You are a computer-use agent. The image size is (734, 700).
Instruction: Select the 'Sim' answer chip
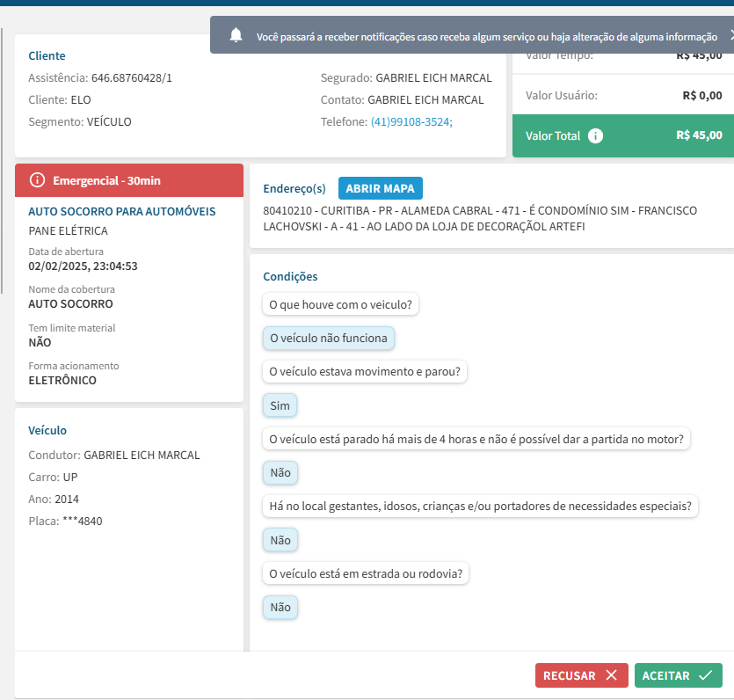coord(280,405)
